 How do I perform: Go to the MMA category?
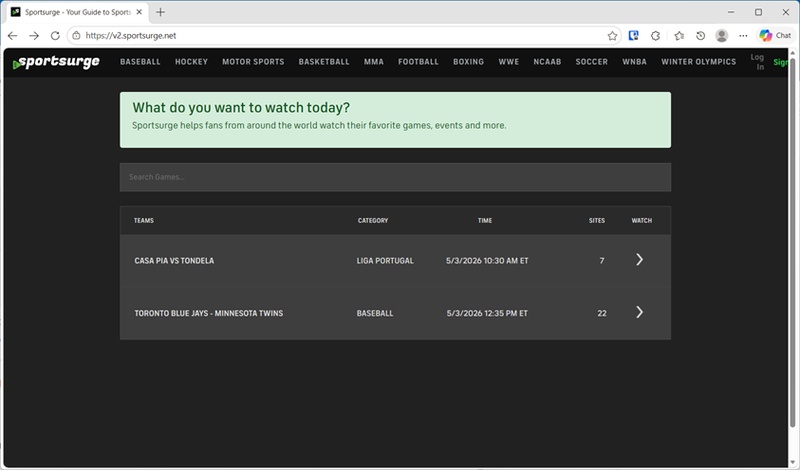(373, 62)
